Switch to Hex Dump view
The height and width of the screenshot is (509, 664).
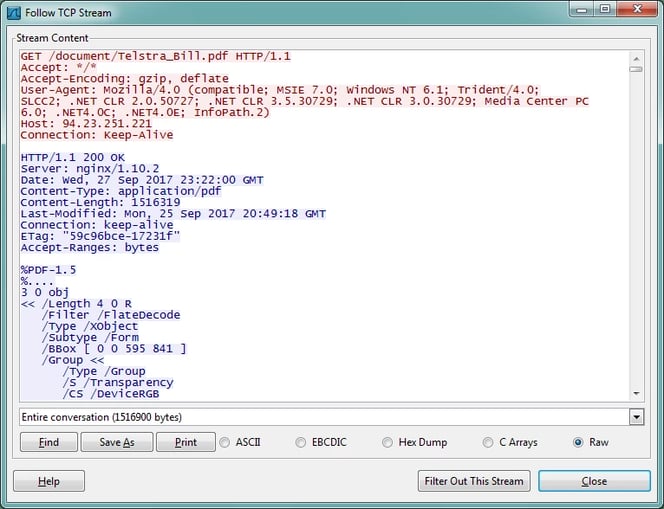point(387,442)
